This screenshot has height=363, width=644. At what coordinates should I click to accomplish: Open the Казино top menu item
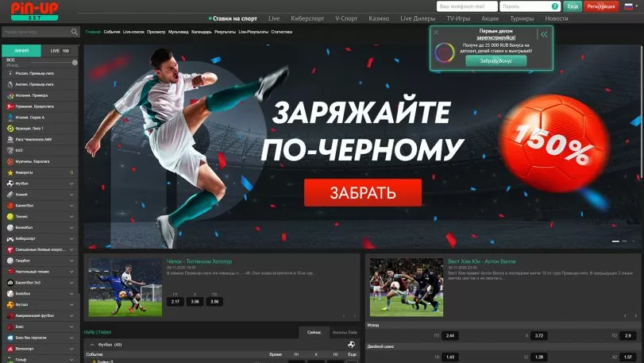[379, 17]
